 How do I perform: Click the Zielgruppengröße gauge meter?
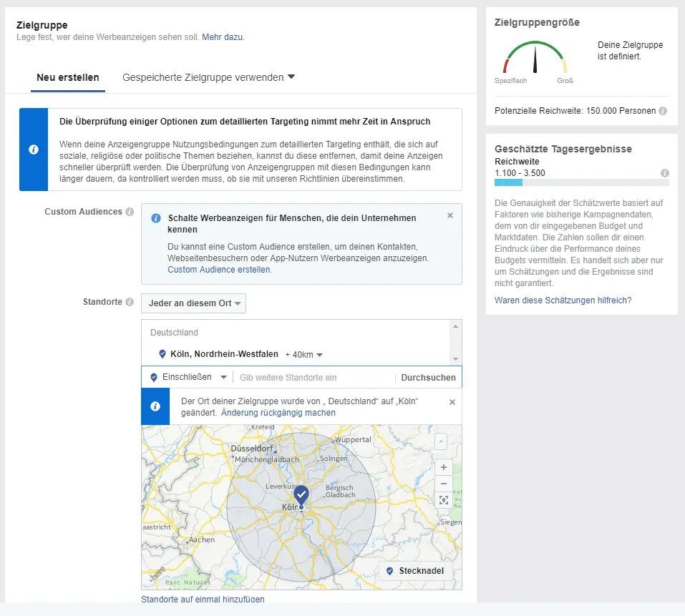click(x=535, y=57)
